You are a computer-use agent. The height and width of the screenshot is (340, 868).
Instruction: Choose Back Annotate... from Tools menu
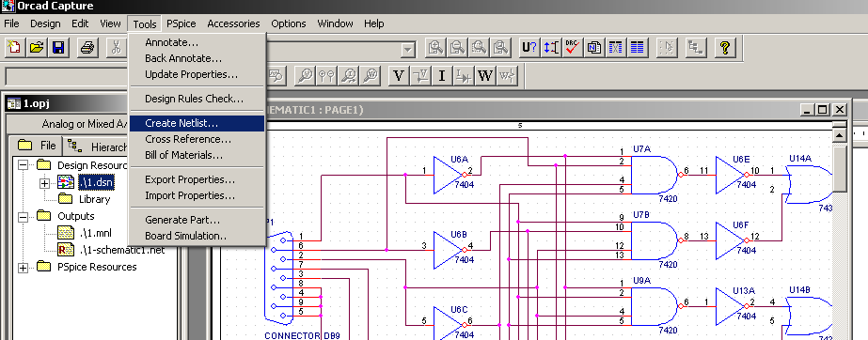[197, 58]
